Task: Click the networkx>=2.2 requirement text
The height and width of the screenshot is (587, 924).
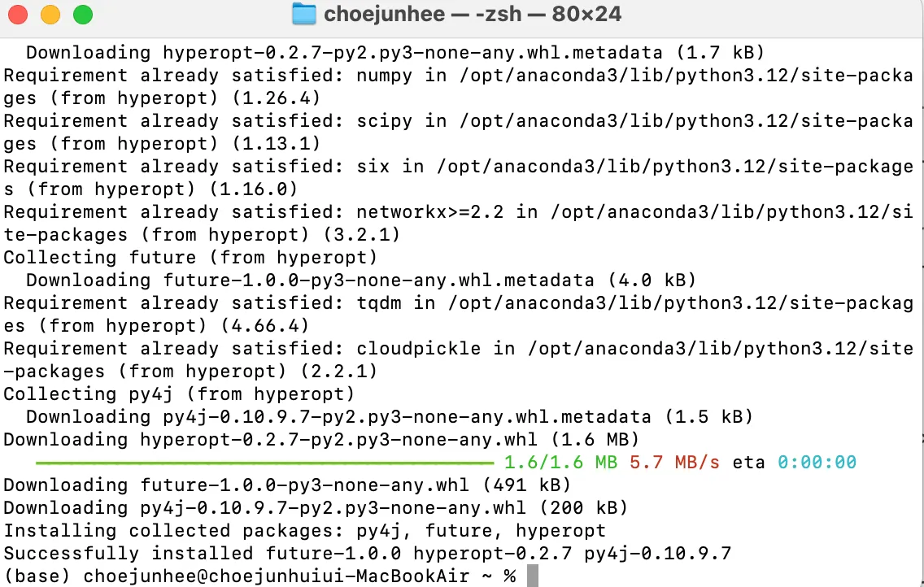Action: pos(430,212)
